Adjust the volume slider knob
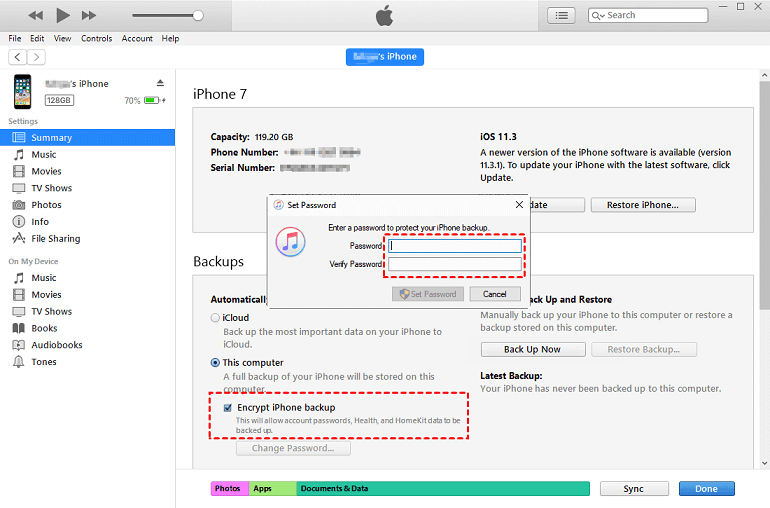Screen dimensions: 770x508 coord(198,15)
